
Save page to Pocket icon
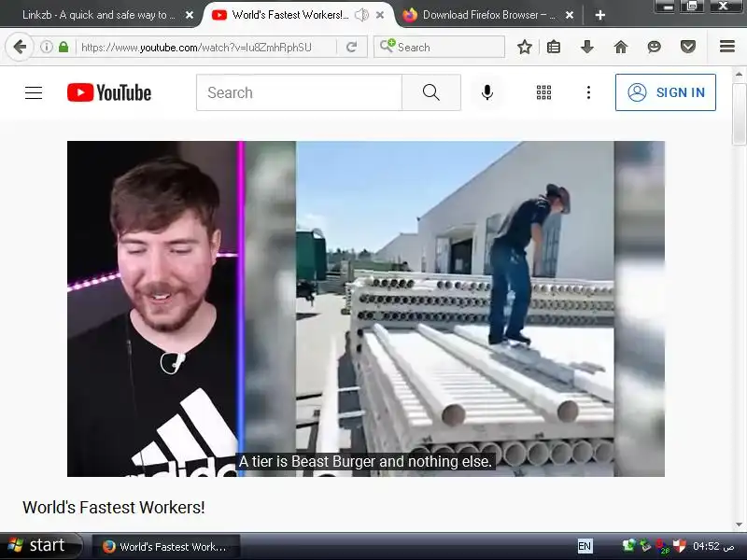pyautogui.click(x=688, y=47)
